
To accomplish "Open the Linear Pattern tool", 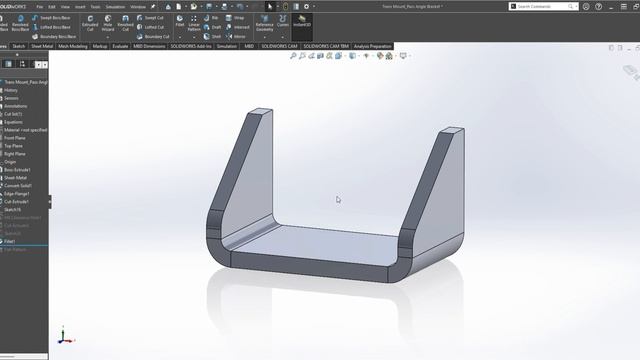I will pos(194,23).
